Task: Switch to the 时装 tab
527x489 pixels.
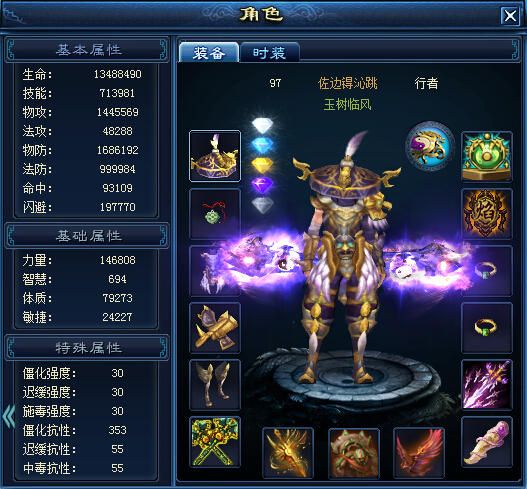Action: 270,53
